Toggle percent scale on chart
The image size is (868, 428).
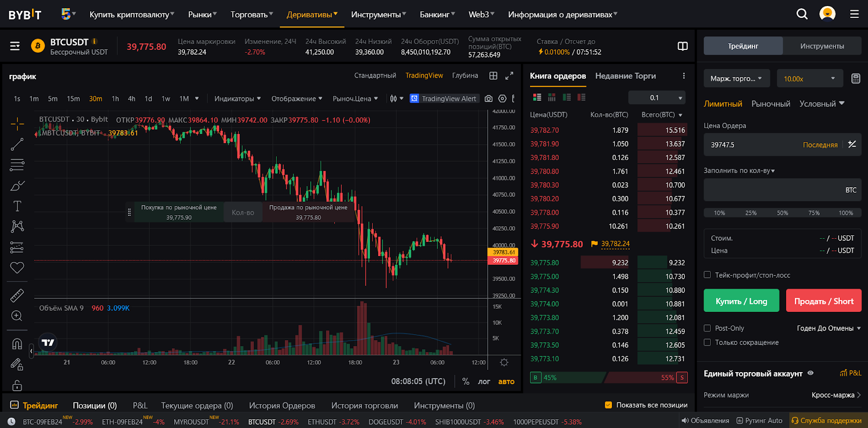(465, 381)
